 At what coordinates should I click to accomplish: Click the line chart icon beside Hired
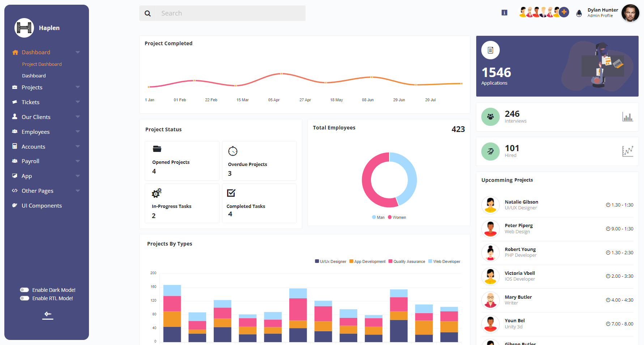point(627,151)
